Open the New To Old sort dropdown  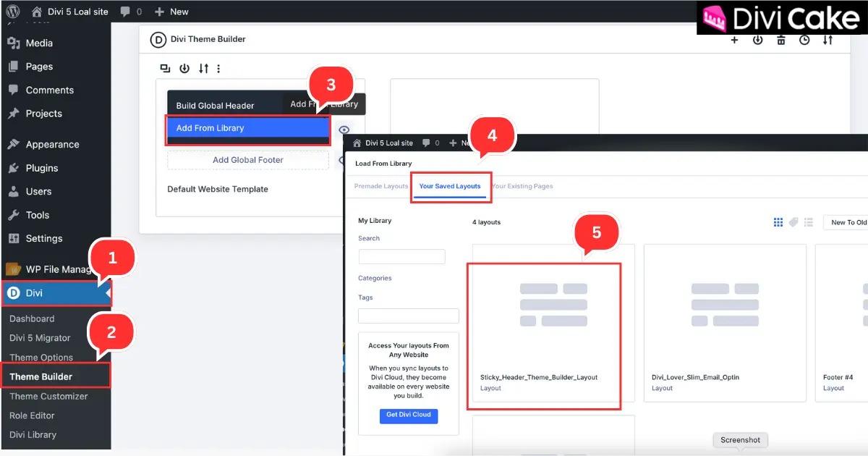tap(847, 222)
